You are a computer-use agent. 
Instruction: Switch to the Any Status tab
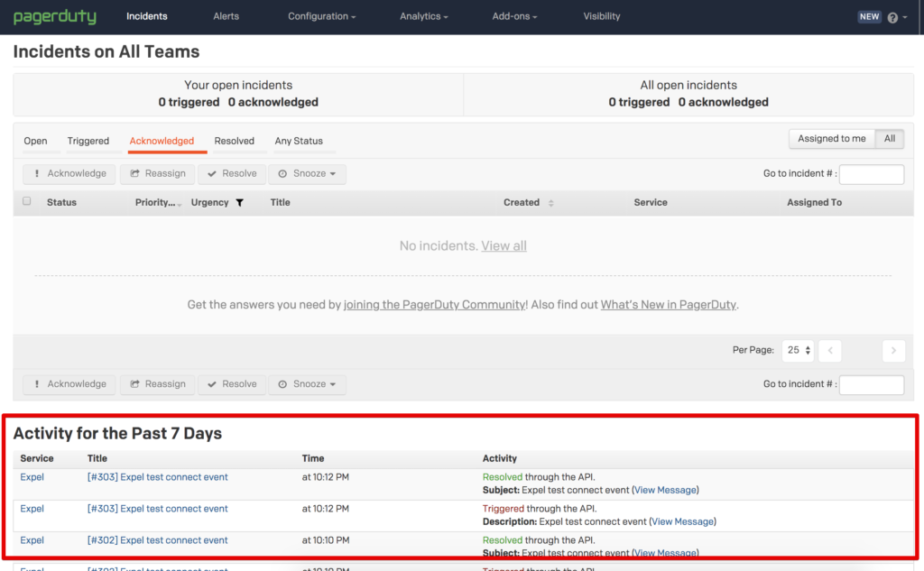pos(299,141)
